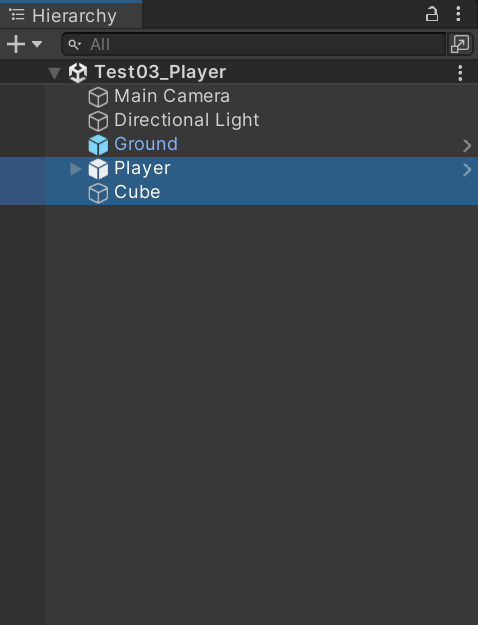The image size is (478, 625).
Task: Collapse the Test03_Player scene foldout arrow
Action: click(54, 73)
